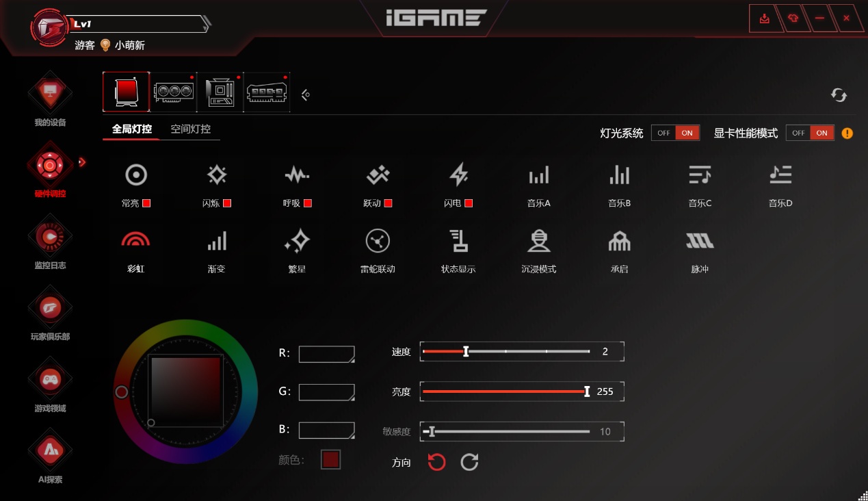Screen dimensions: 868x501
Task: Click the G value input field
Action: point(326,392)
